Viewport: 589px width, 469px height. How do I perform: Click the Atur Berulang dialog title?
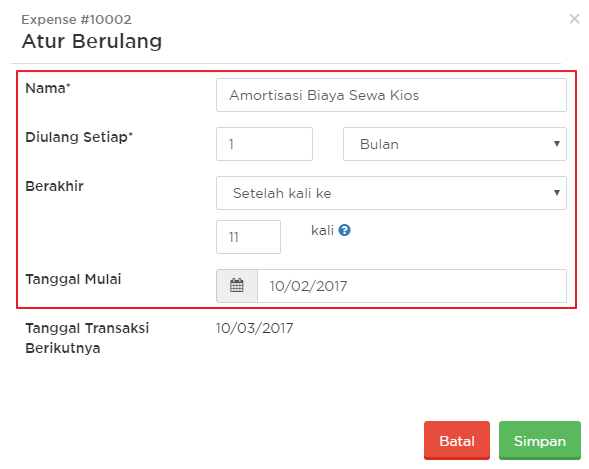[x=92, y=41]
